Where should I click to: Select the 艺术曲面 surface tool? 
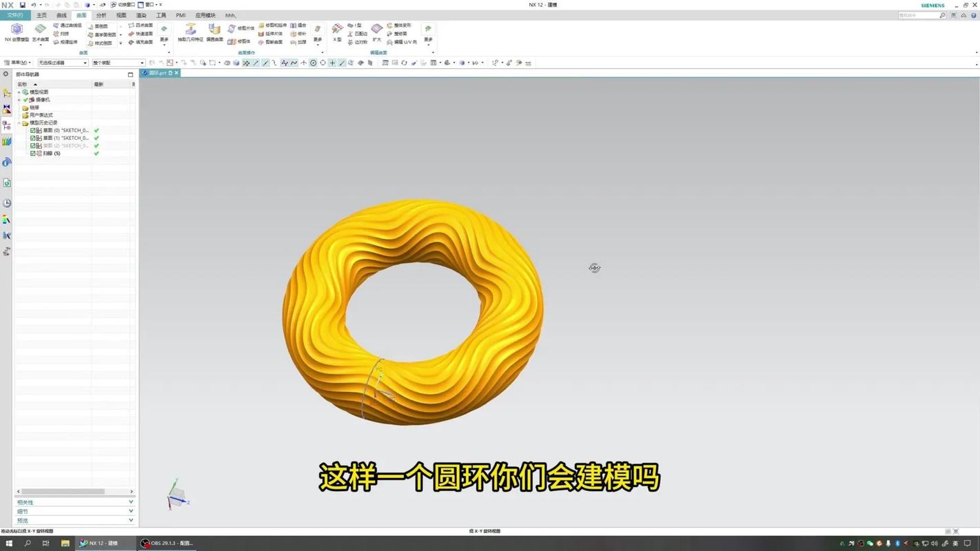[40, 30]
